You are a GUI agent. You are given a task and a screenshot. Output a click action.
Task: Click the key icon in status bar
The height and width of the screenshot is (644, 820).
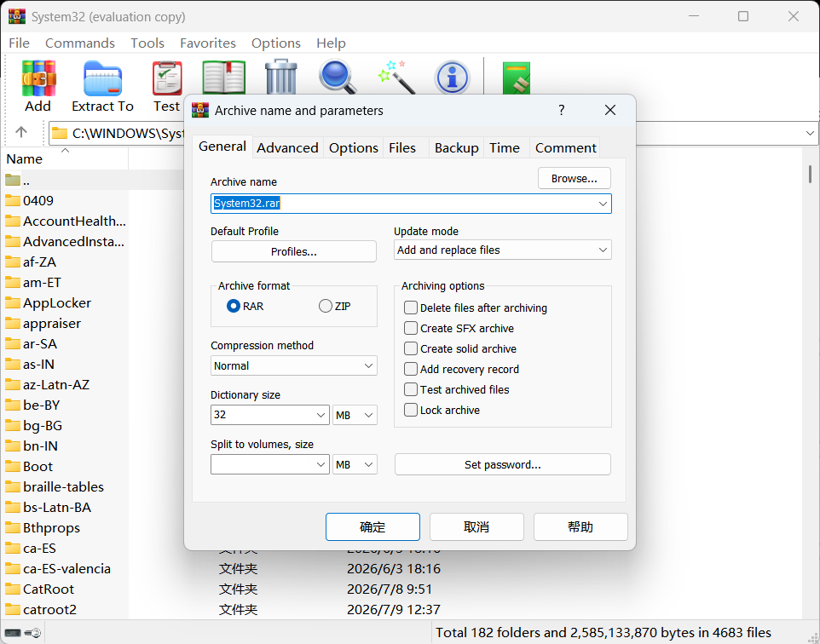click(x=32, y=633)
